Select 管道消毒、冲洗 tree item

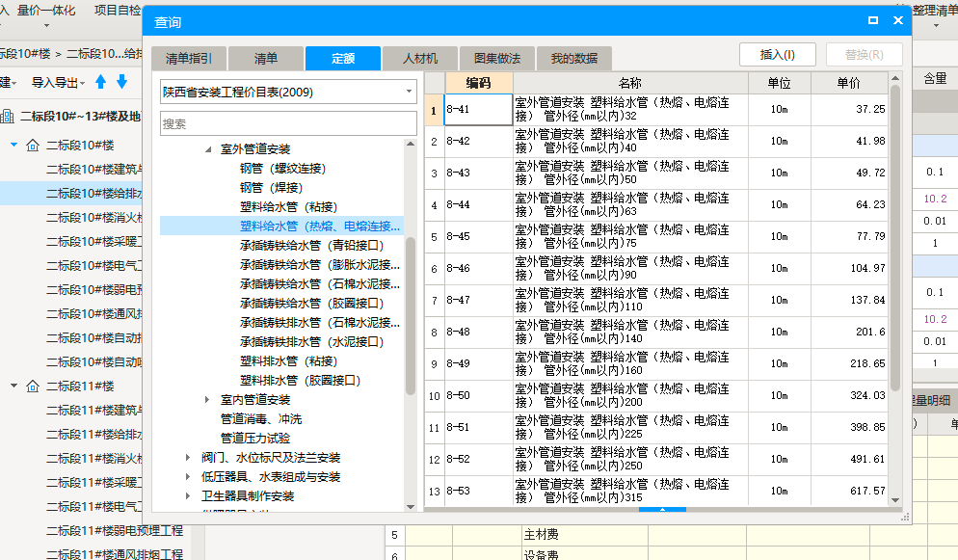click(261, 419)
